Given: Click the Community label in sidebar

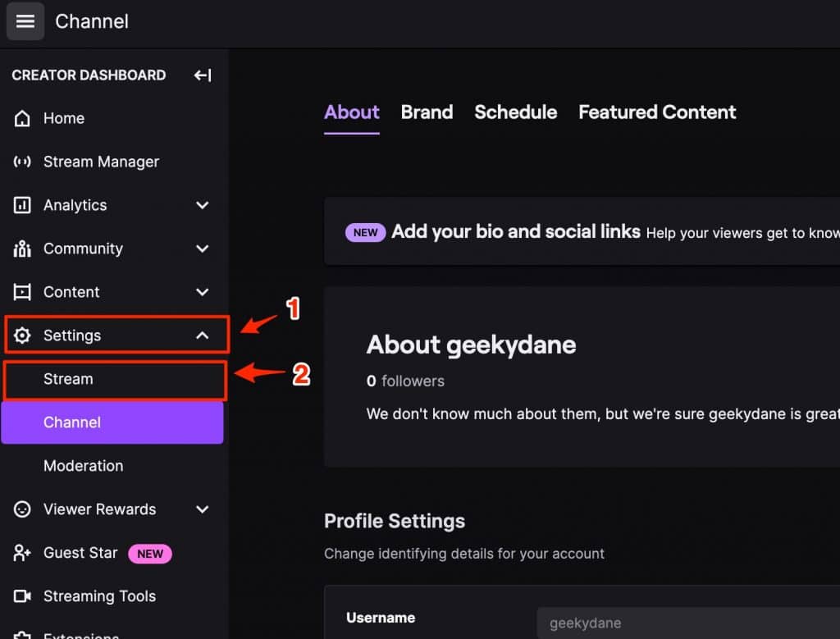Looking at the screenshot, I should point(83,249).
